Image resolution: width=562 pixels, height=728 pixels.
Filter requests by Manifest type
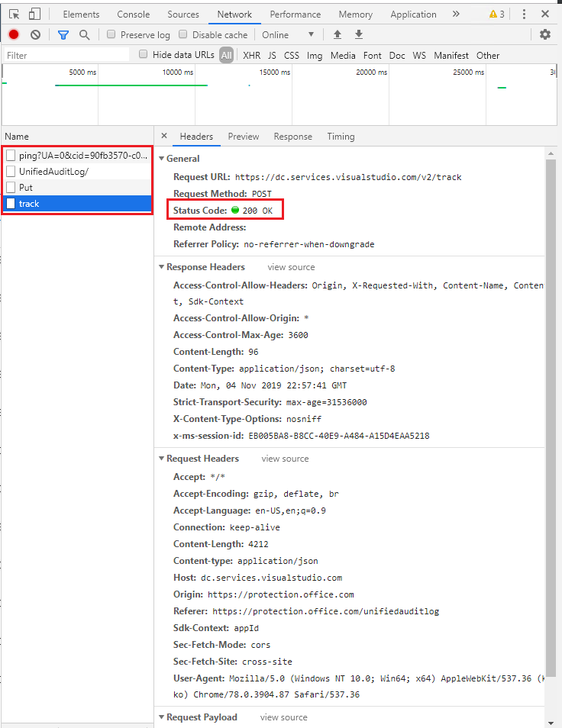451,55
